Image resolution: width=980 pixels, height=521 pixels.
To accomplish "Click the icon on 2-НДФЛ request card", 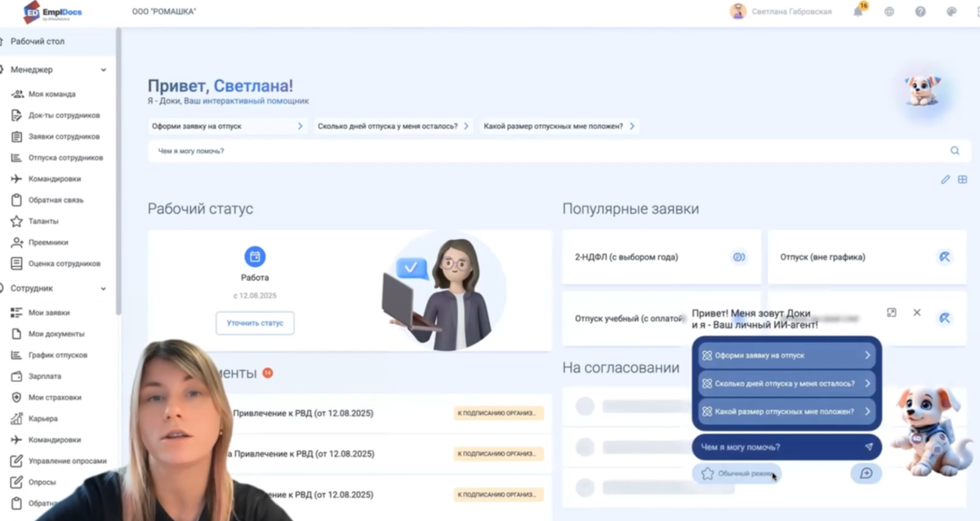I will coord(739,257).
